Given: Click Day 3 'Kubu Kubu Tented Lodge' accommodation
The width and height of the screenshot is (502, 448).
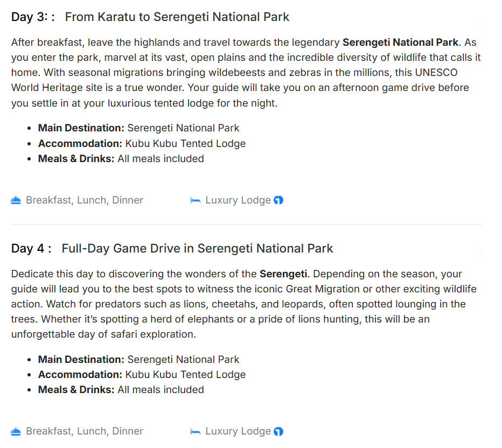Looking at the screenshot, I should [x=185, y=143].
